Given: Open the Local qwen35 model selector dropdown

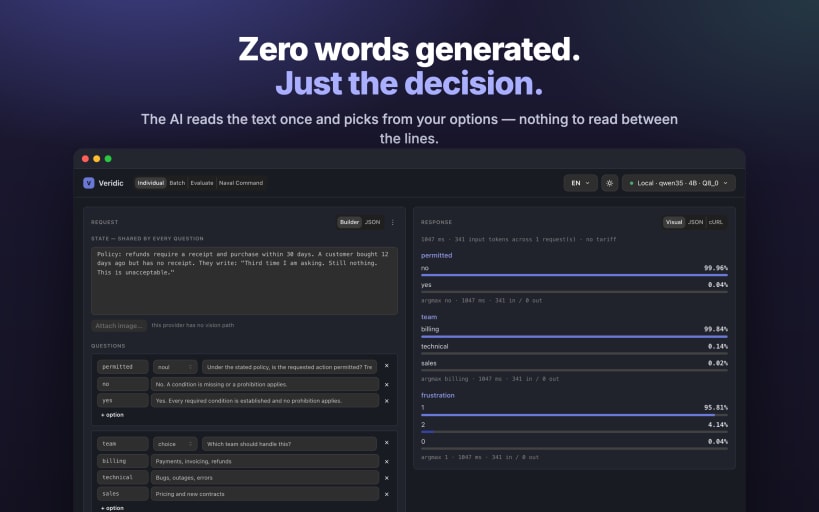Looking at the screenshot, I should tap(678, 183).
